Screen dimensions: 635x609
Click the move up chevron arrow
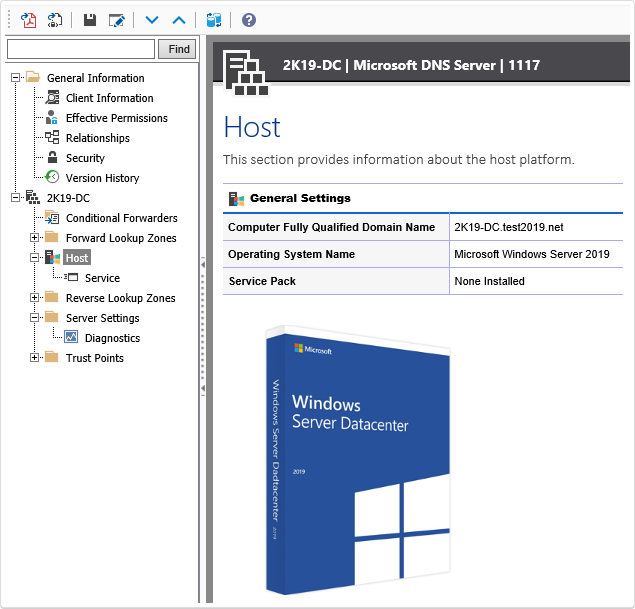click(x=179, y=20)
